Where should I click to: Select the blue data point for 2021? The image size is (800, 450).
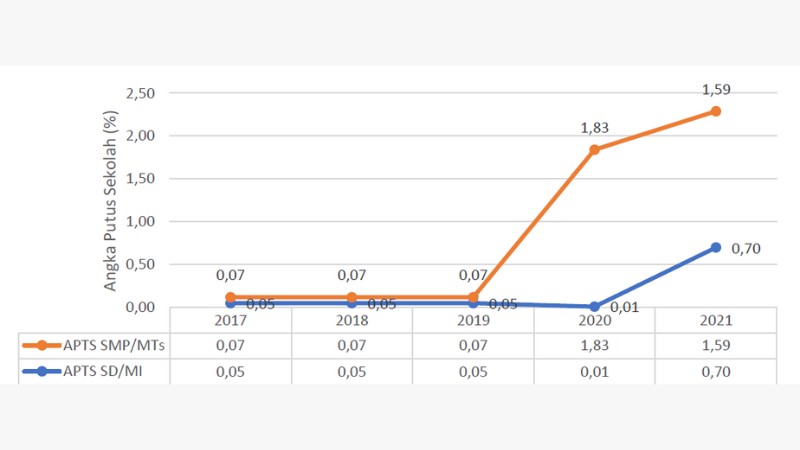[x=716, y=247]
